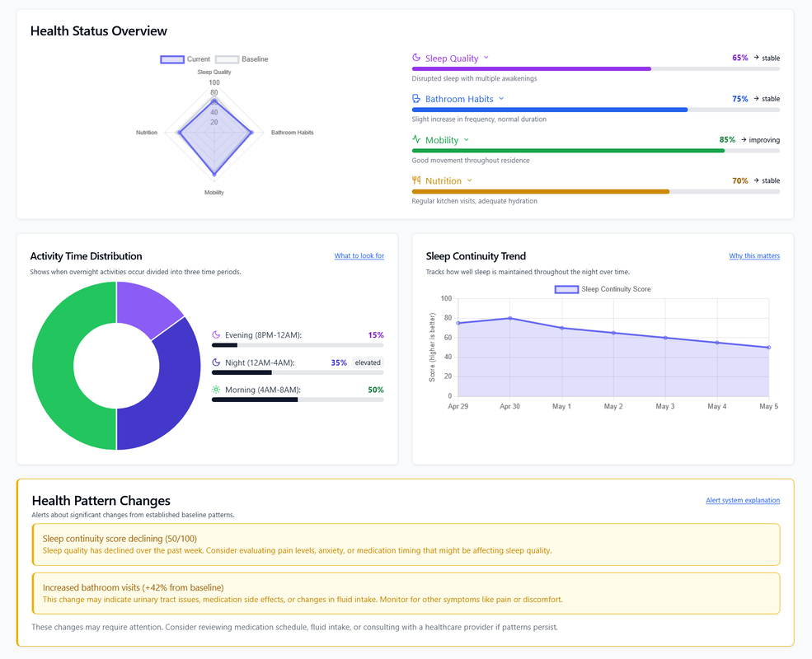Expand the Sleep Quality details chevron
The width and height of the screenshot is (812, 659).
pos(486,58)
